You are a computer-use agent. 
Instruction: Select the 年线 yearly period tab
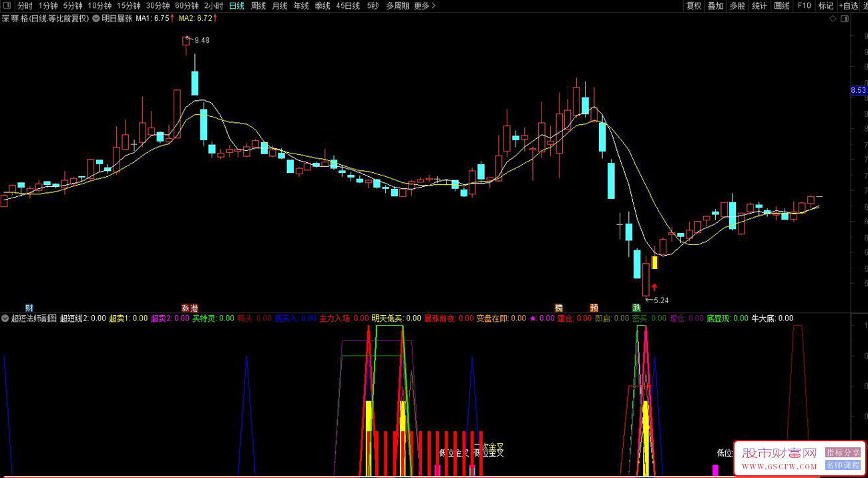click(x=301, y=6)
